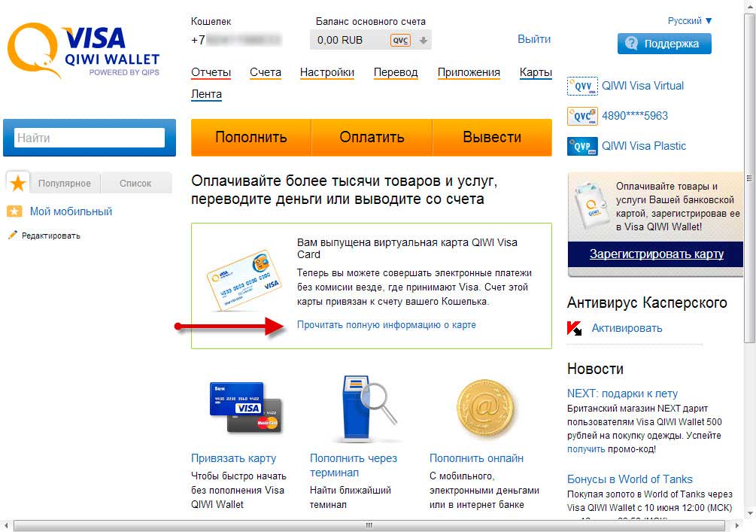Open the QIWI Visa Virtual link
This screenshot has width=756, height=532.
tap(642, 86)
